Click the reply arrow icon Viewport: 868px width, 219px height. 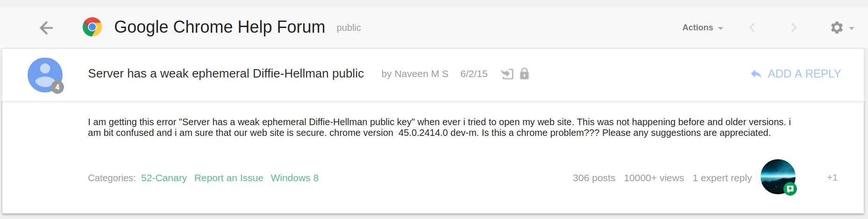[755, 74]
